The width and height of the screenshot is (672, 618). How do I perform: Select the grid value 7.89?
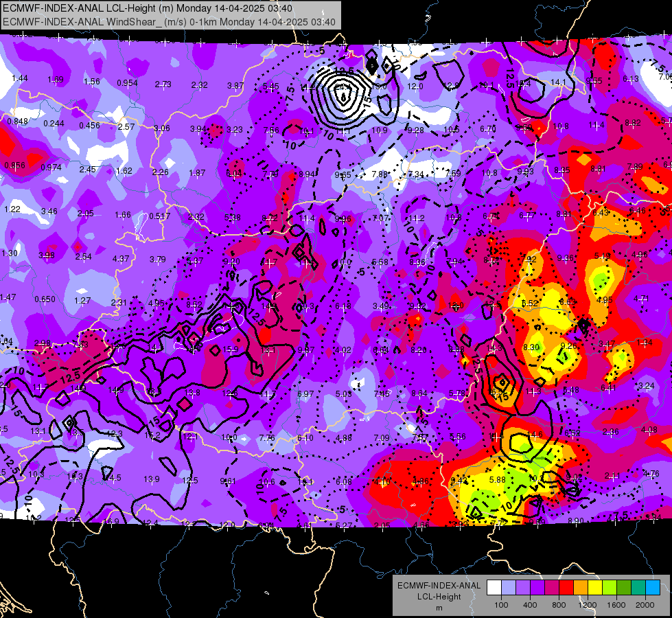(635, 166)
